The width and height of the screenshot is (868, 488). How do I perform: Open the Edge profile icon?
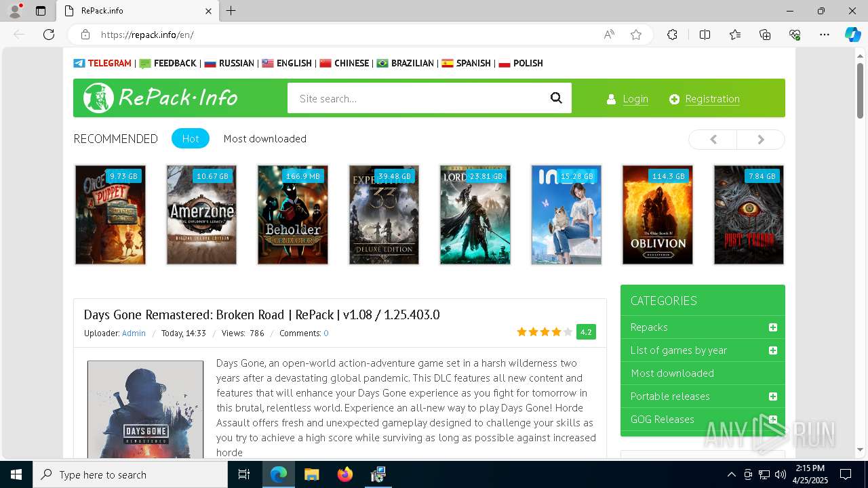[x=15, y=11]
